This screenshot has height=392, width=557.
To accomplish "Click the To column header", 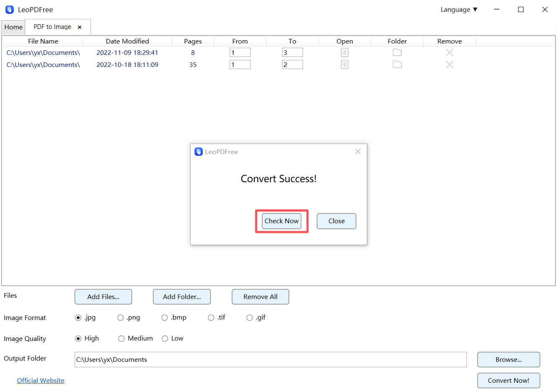I will 293,41.
